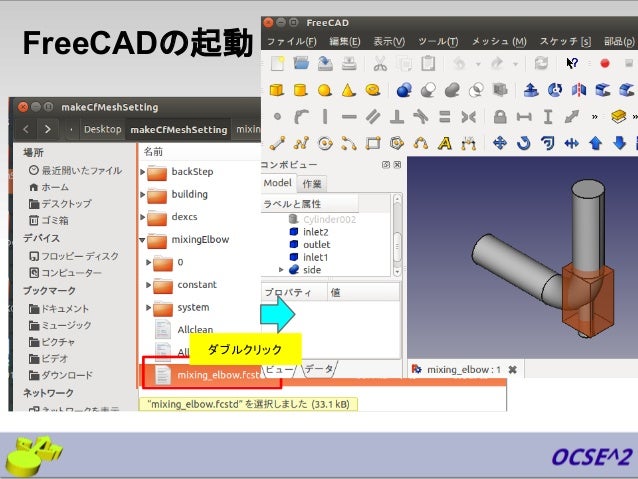Apply the perpendicular constraint icon
The width and height of the screenshot is (638, 479).
click(x=397, y=117)
